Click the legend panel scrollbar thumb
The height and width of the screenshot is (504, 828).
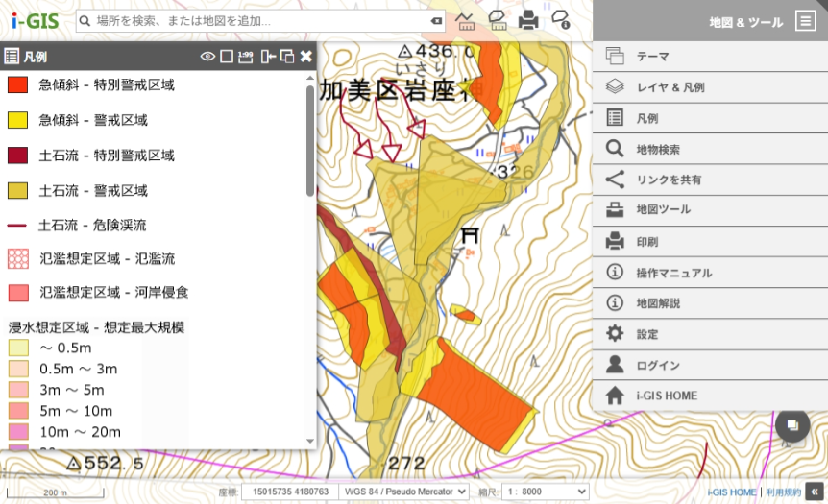[x=310, y=140]
